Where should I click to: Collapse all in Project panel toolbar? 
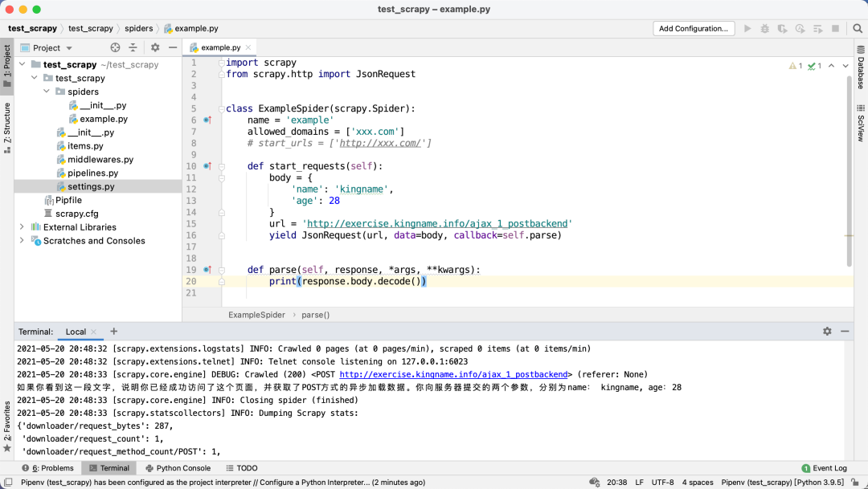[x=133, y=47]
